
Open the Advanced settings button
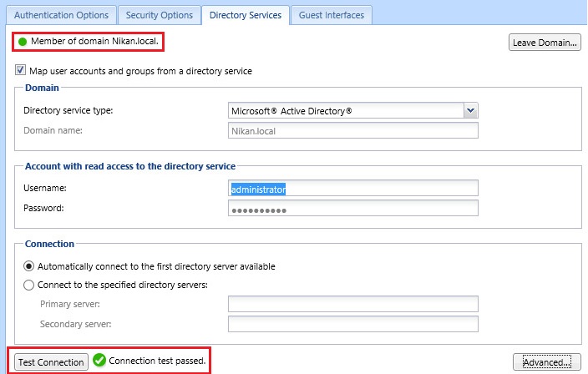pyautogui.click(x=546, y=361)
